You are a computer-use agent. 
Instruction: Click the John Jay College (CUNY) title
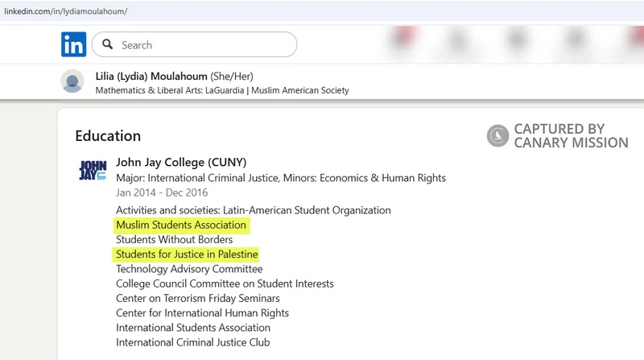181,162
